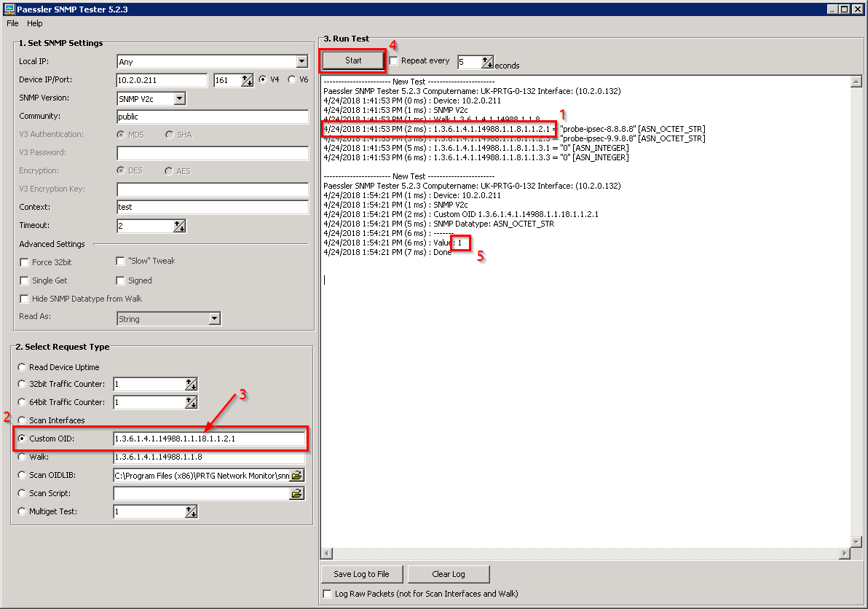
Task: Click the Scan Script folder browse icon
Action: (x=296, y=493)
